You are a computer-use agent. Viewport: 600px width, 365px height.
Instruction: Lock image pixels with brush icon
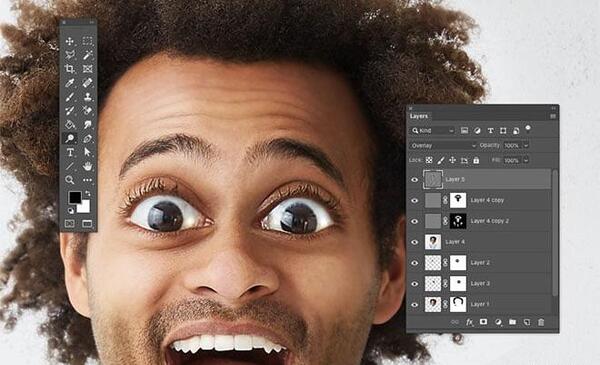(441, 160)
